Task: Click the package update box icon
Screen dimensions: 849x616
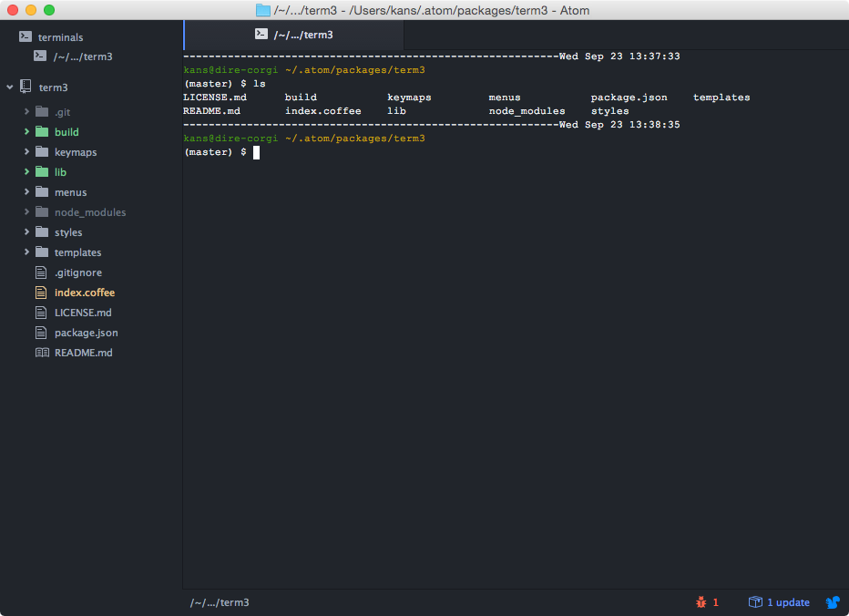Action: point(755,602)
